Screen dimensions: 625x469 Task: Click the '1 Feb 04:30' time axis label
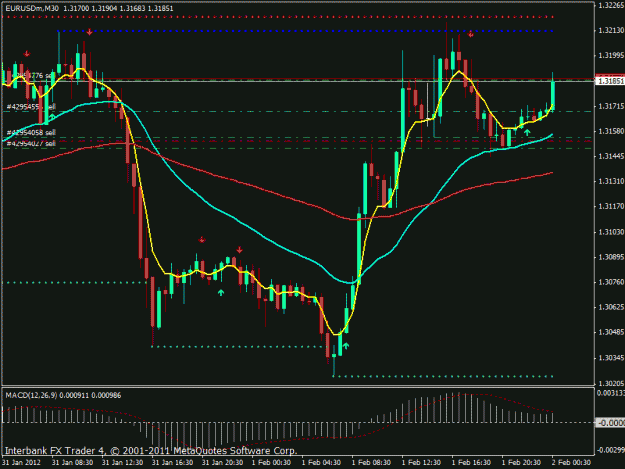pos(321,463)
